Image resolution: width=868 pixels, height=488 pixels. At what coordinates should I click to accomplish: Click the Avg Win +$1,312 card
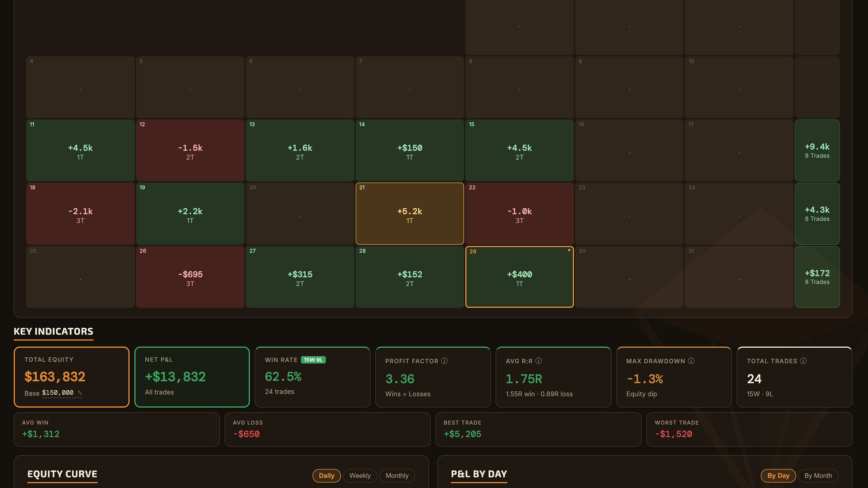click(x=117, y=429)
